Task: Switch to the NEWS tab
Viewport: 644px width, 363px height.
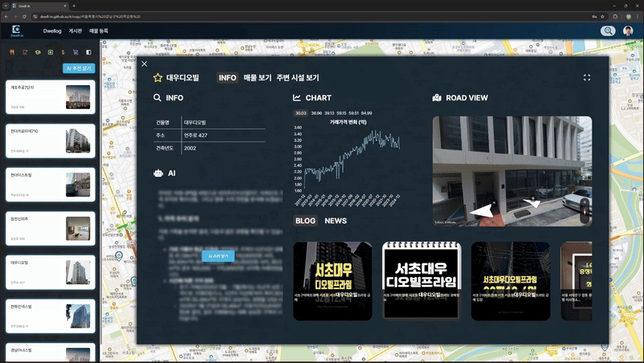Action: click(336, 221)
